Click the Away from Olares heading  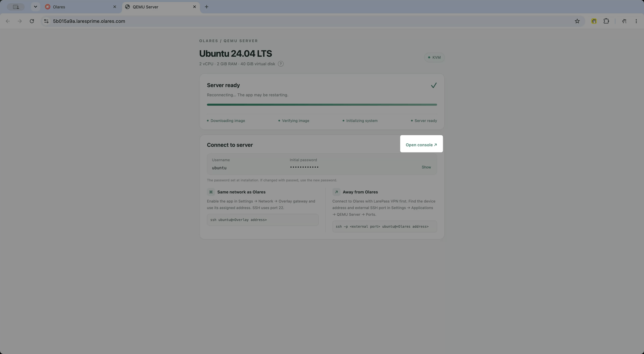click(x=360, y=192)
